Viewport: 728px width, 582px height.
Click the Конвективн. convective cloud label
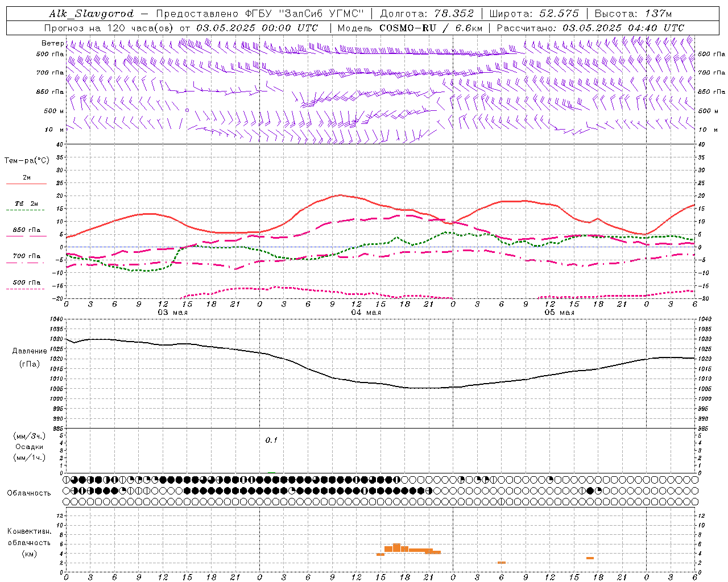30,531
